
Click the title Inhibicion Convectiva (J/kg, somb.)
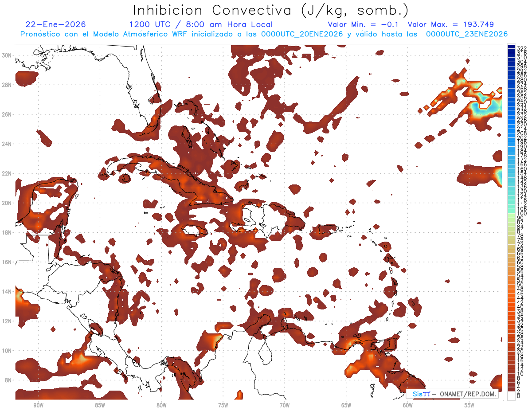pos(271,10)
